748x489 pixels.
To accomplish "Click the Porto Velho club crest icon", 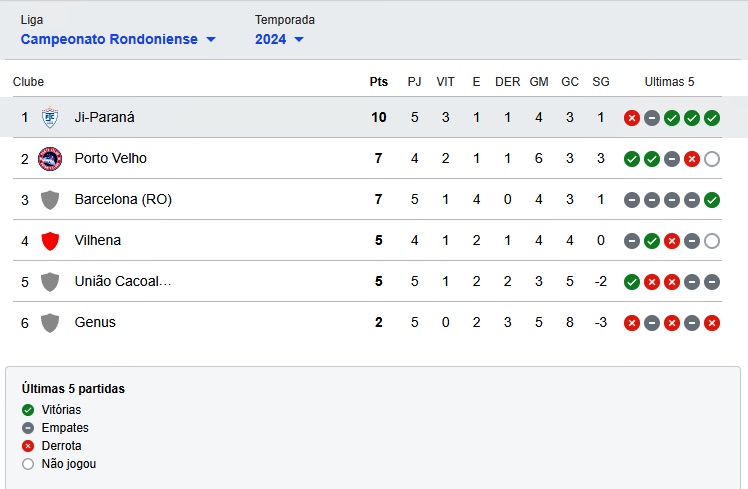I will pos(50,159).
